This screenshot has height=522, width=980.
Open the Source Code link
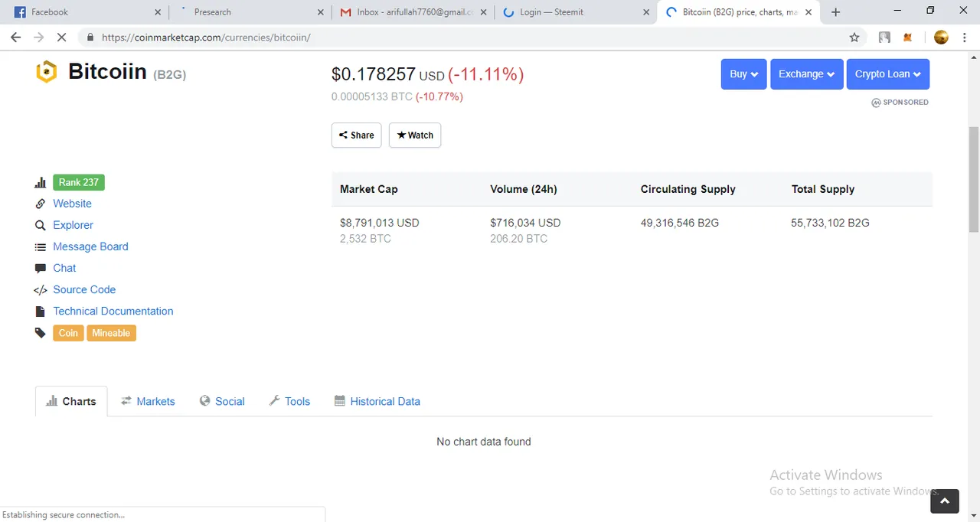(84, 289)
